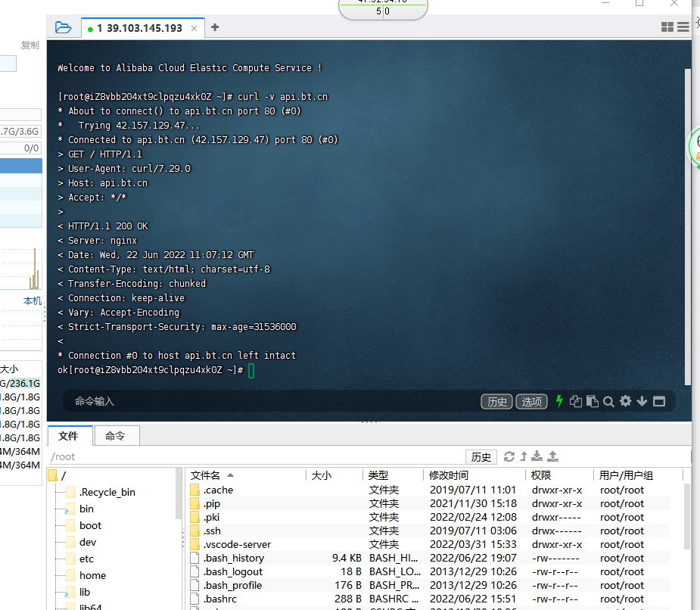The height and width of the screenshot is (610, 700).
Task: Jump to terminal bottom arrow icon
Action: [x=642, y=401]
